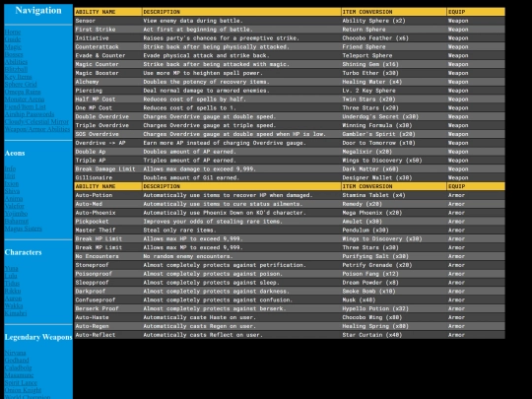This screenshot has width=532, height=399.
Task: Select 'Break Damage Limit' ability name
Action: 105,169
